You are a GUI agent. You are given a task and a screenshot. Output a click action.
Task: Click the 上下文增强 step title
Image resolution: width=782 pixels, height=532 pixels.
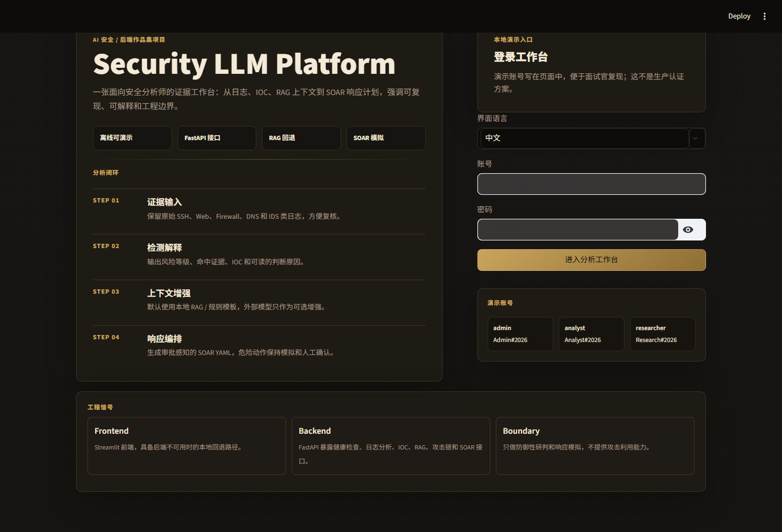point(169,293)
